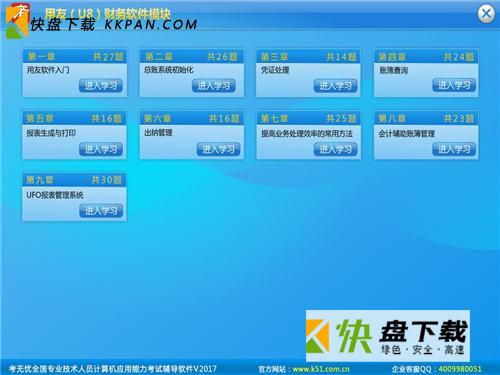Click the 报表生成与打印 chapter title

pyautogui.click(x=51, y=133)
